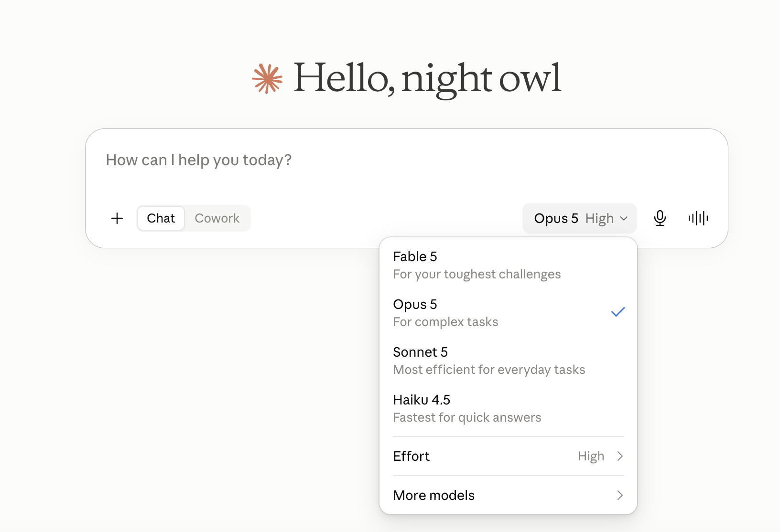Click the orange Claude starburst logo
Viewport: 780px width, 532px height.
click(268, 78)
